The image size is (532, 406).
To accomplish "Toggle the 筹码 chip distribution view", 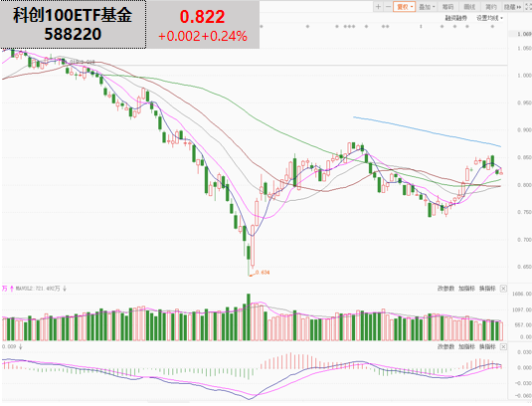I will pos(447,7).
